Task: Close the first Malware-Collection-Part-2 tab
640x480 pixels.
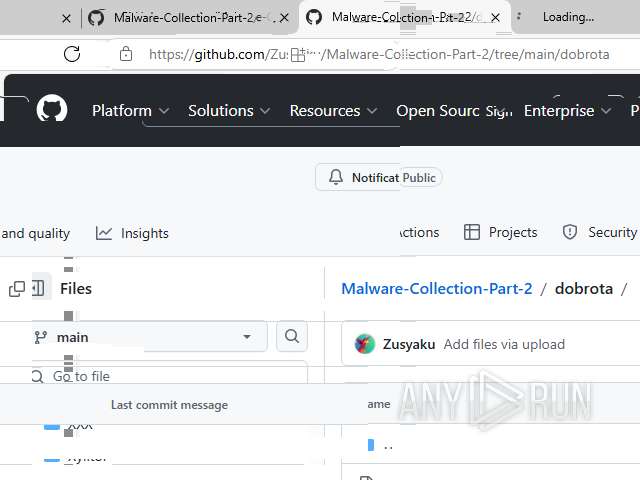Action: click(x=284, y=18)
